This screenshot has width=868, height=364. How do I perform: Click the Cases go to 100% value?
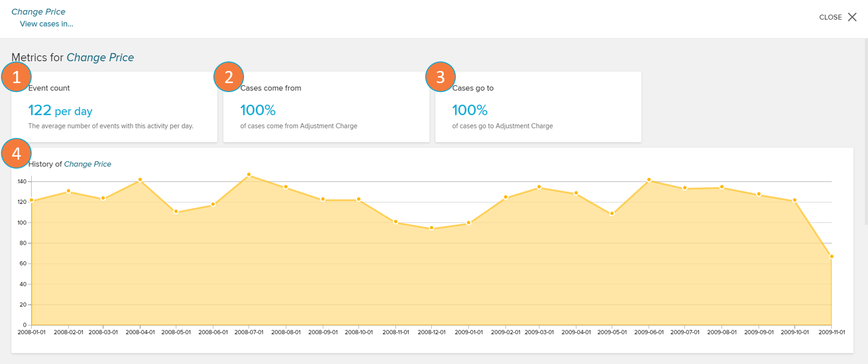click(x=469, y=110)
